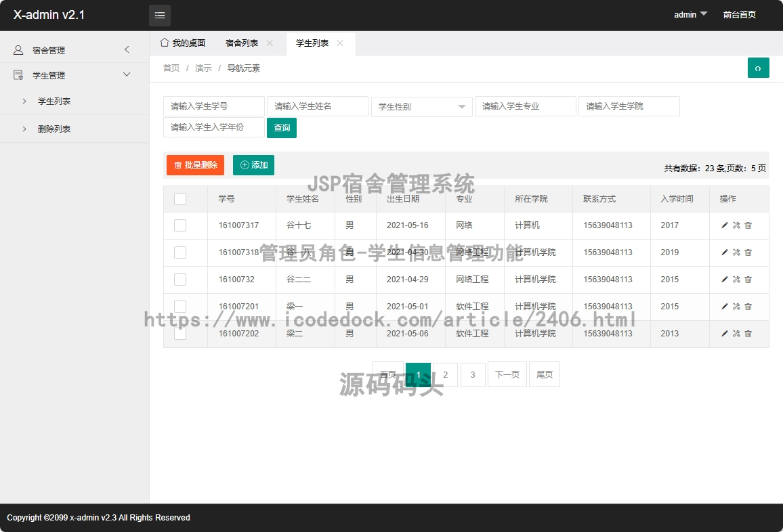Click the 前台首页 link in top bar
This screenshot has height=532, width=783.
click(x=740, y=14)
